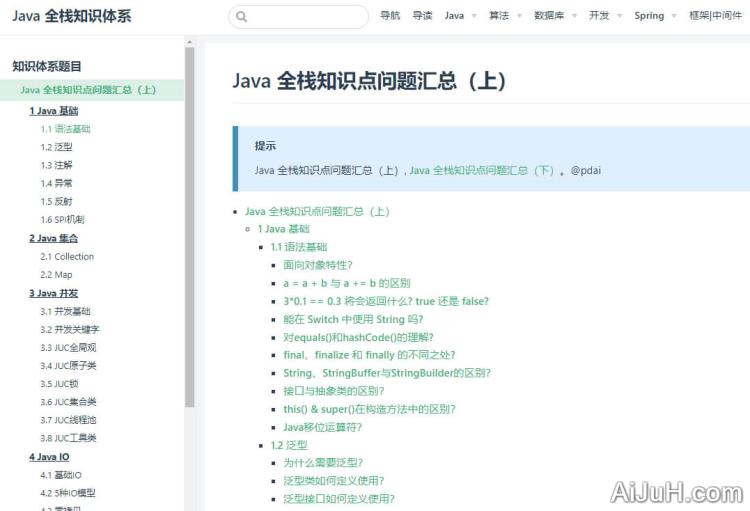Go to sidebar section 3.2 并发关键字
750x511 pixels.
(70, 330)
